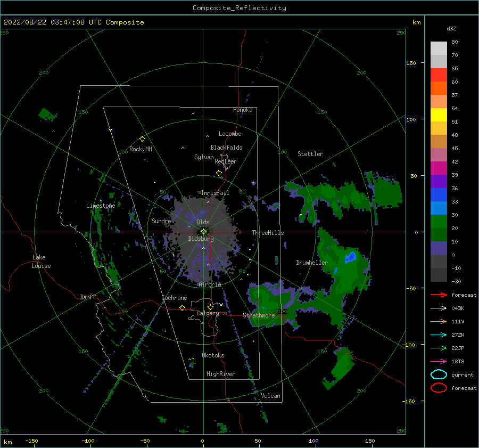Viewport: 479px width, 448px height.
Task: Click the current legend label
Action: 463,374
